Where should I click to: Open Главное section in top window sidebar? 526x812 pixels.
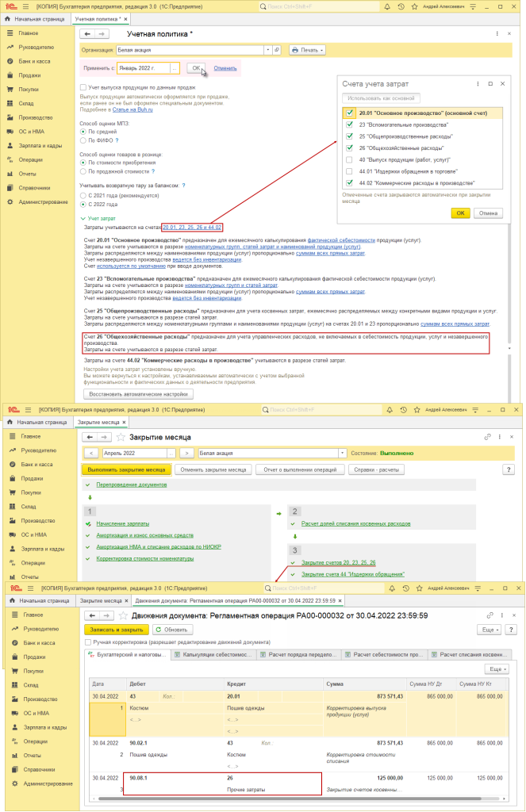[x=29, y=33]
